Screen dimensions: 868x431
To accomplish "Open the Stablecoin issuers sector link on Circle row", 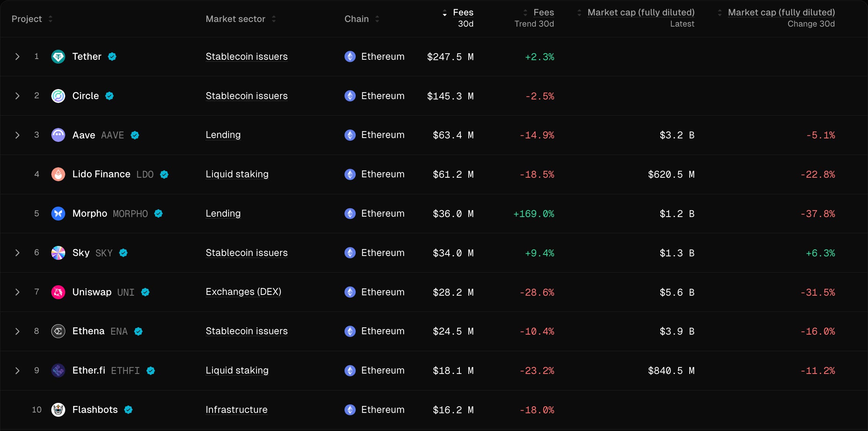I will (247, 96).
